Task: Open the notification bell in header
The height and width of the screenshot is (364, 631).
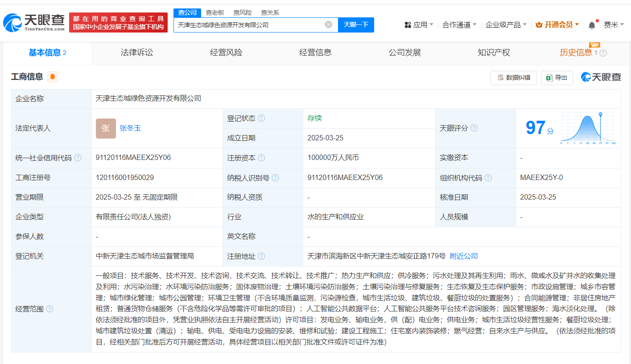Action: point(592,25)
